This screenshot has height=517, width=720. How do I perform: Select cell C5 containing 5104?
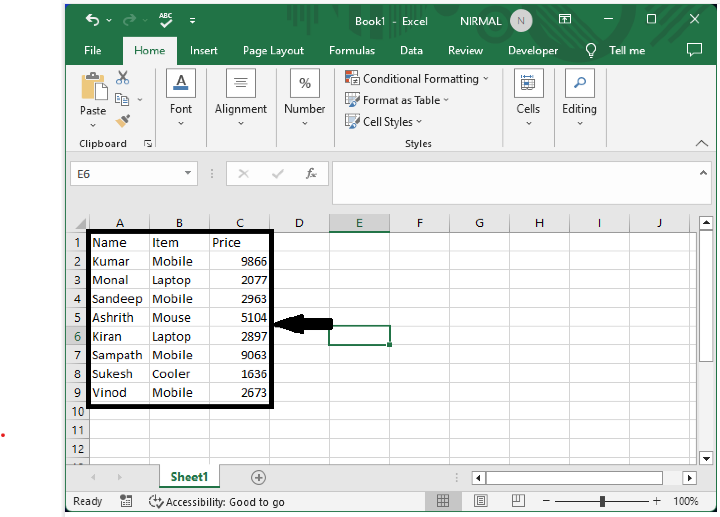240,318
